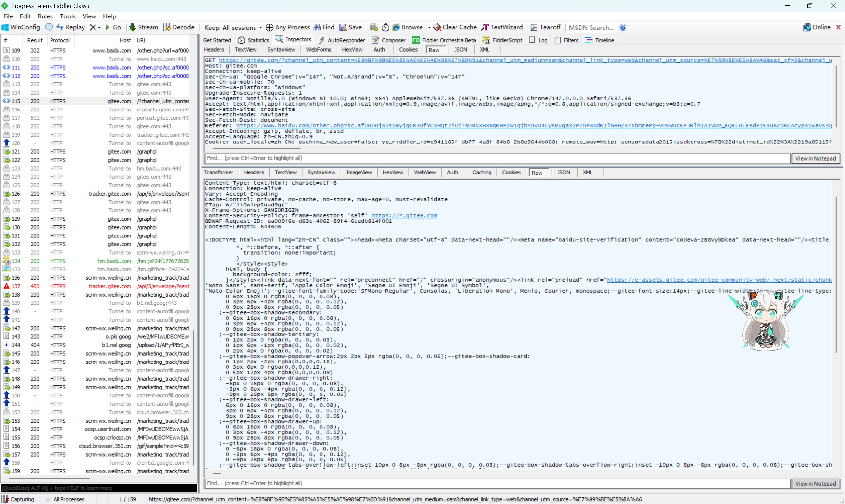This screenshot has height=504, width=845.
Task: Check the Filters checkbox
Action: click(x=558, y=40)
